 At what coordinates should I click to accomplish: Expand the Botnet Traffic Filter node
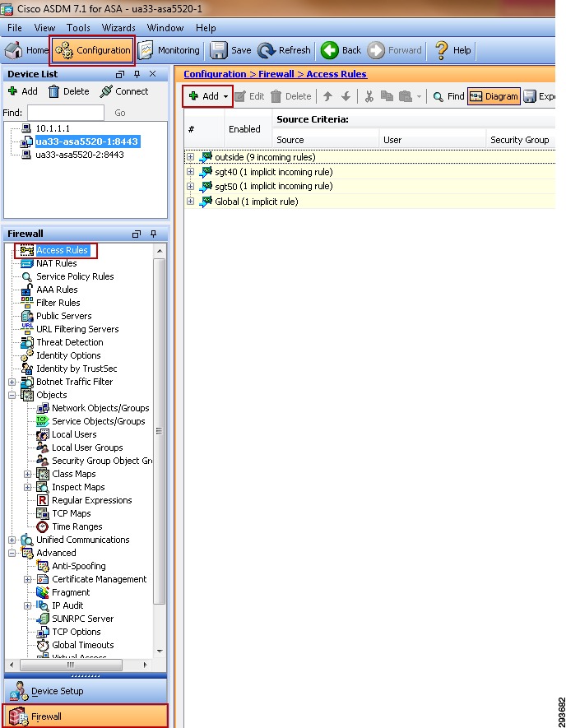point(12,383)
